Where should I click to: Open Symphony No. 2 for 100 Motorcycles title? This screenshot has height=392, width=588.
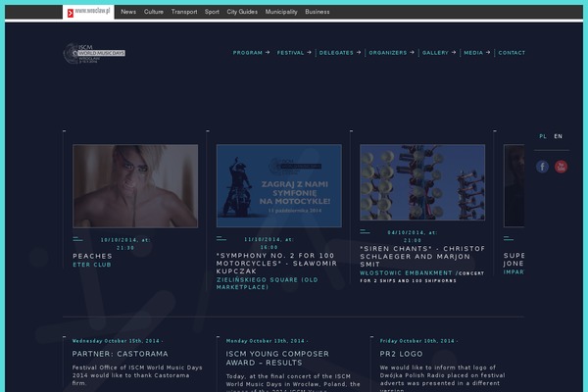[x=276, y=264]
